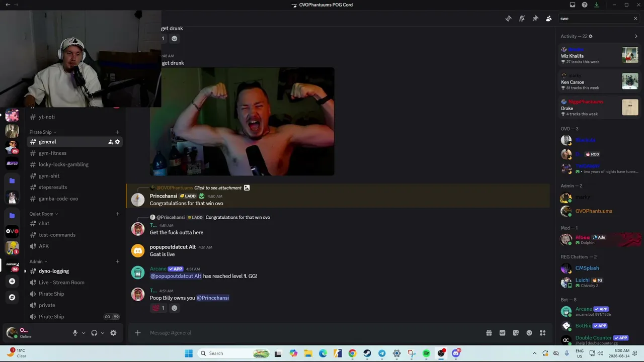The image size is (644, 362).
Task: Open the test-commands channel
Action: tap(75, 235)
